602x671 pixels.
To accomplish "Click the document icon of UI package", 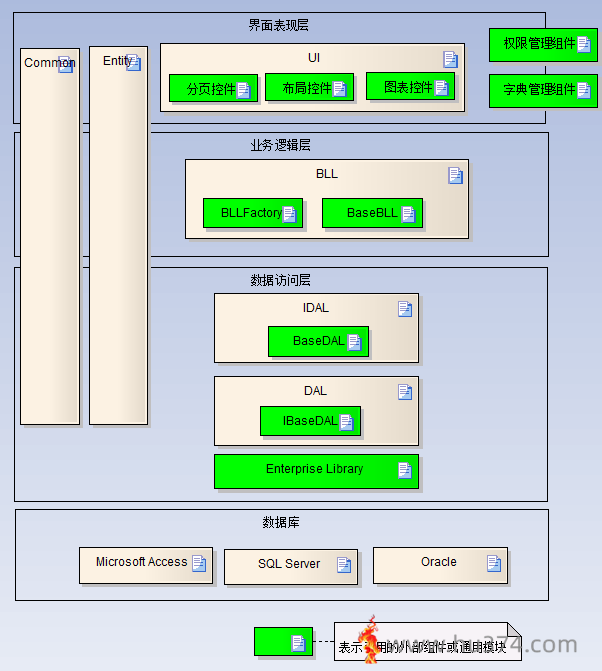I will [x=451, y=59].
